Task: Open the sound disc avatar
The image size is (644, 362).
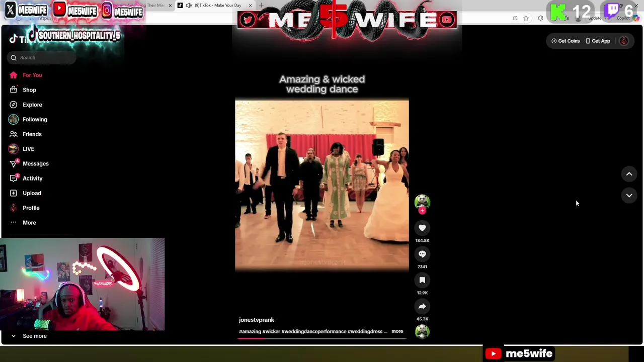Action: tap(422, 331)
